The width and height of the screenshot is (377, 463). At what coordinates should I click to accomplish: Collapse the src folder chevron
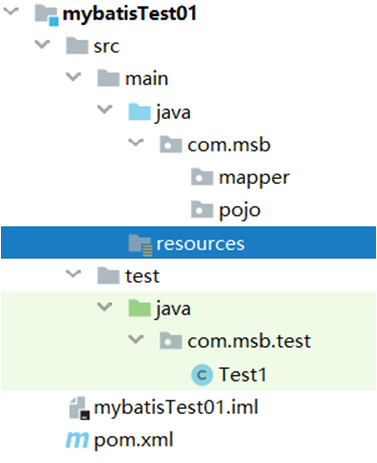click(42, 44)
